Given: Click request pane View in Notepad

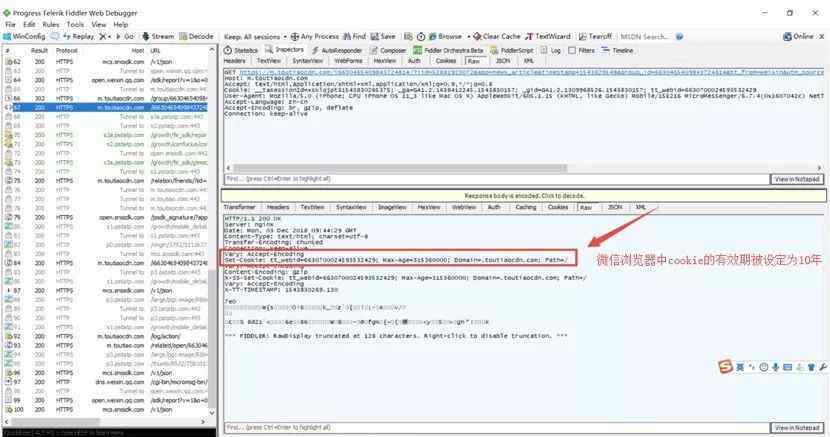Looking at the screenshot, I should coord(797,179).
